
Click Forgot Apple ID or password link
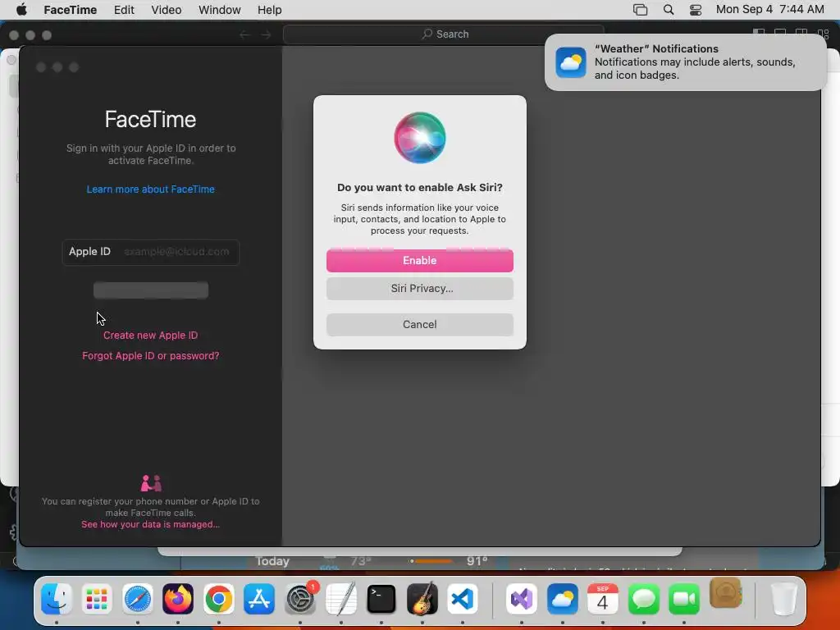[x=151, y=356]
